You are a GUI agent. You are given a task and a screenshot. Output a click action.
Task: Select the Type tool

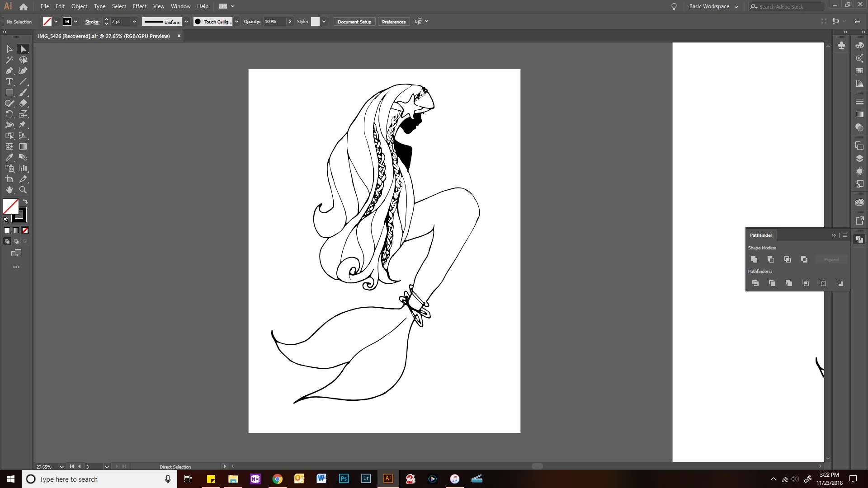[9, 82]
